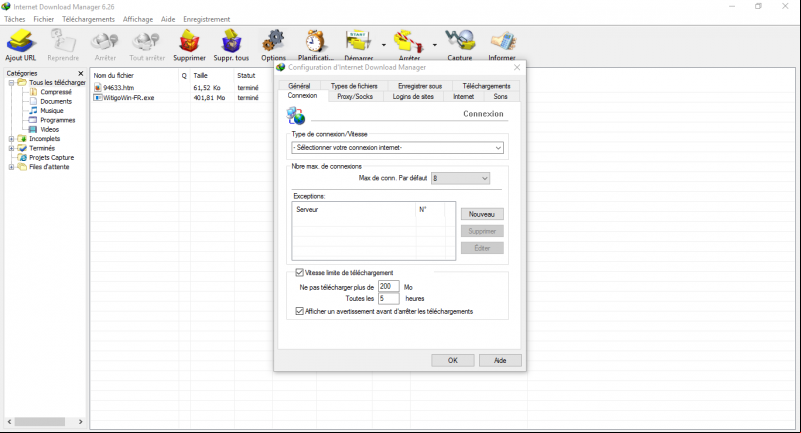This screenshot has height=433, width=801.
Task: Open the Planification clock icon
Action: point(315,41)
